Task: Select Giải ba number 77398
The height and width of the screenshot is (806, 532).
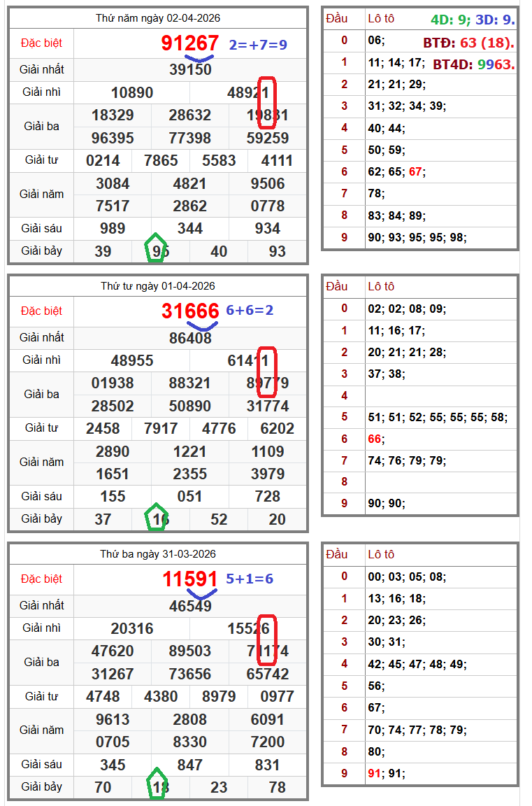Action: click(x=190, y=138)
